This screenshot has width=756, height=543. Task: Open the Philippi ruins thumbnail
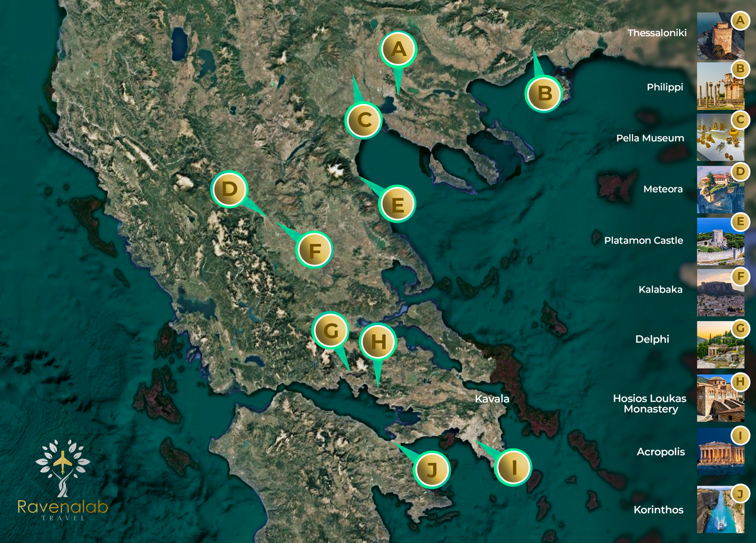pos(720,87)
